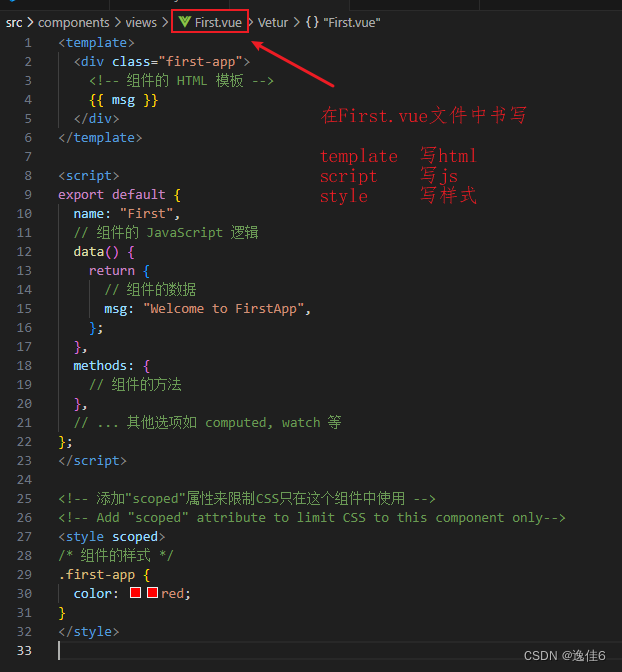Click the closing </script> tag

(x=93, y=461)
